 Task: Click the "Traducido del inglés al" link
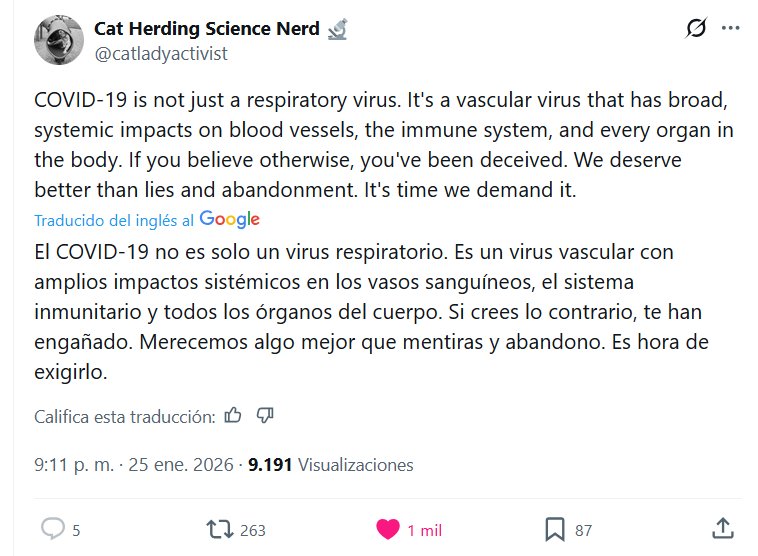click(114, 220)
